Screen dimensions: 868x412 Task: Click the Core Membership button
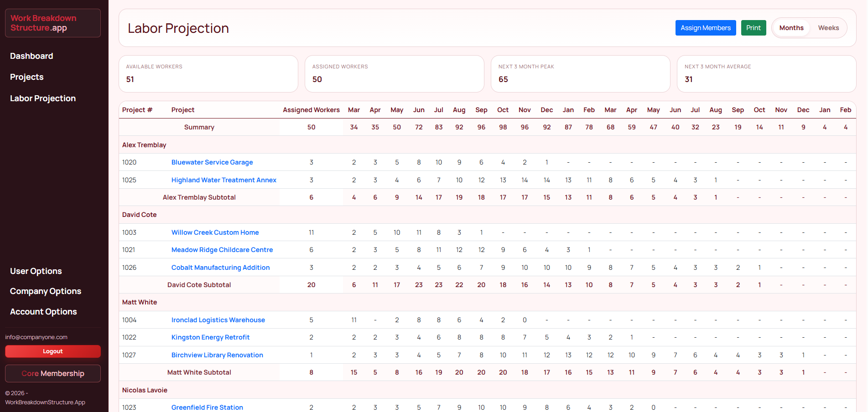pyautogui.click(x=53, y=374)
